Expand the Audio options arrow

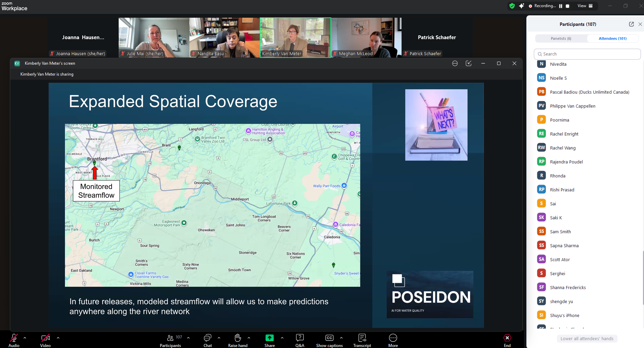(25, 338)
